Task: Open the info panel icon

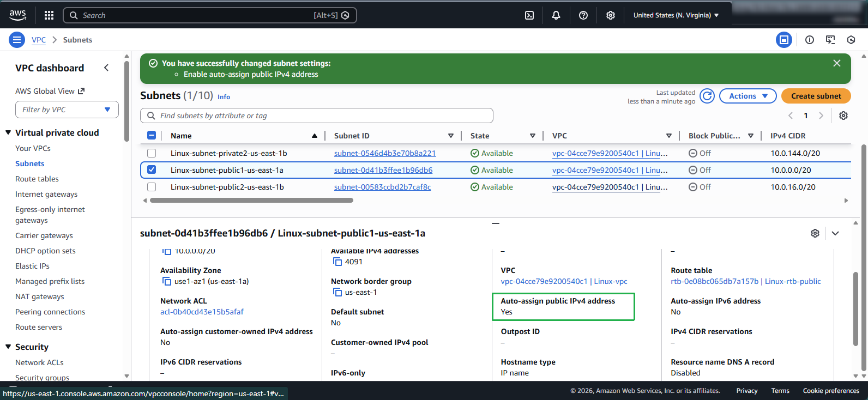Action: click(x=810, y=40)
